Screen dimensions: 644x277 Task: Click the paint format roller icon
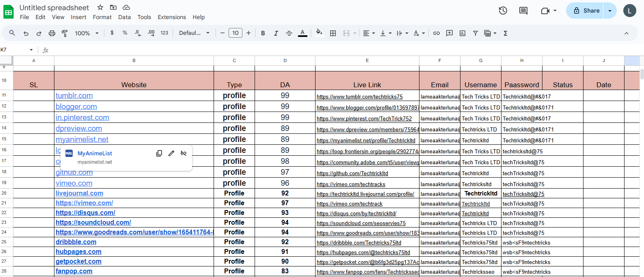coord(65,33)
